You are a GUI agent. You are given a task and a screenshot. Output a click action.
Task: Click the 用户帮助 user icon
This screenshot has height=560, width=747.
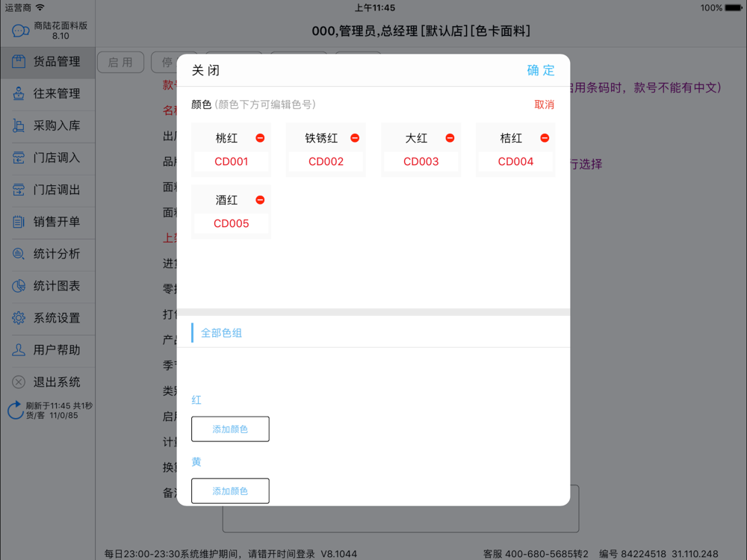pyautogui.click(x=19, y=350)
